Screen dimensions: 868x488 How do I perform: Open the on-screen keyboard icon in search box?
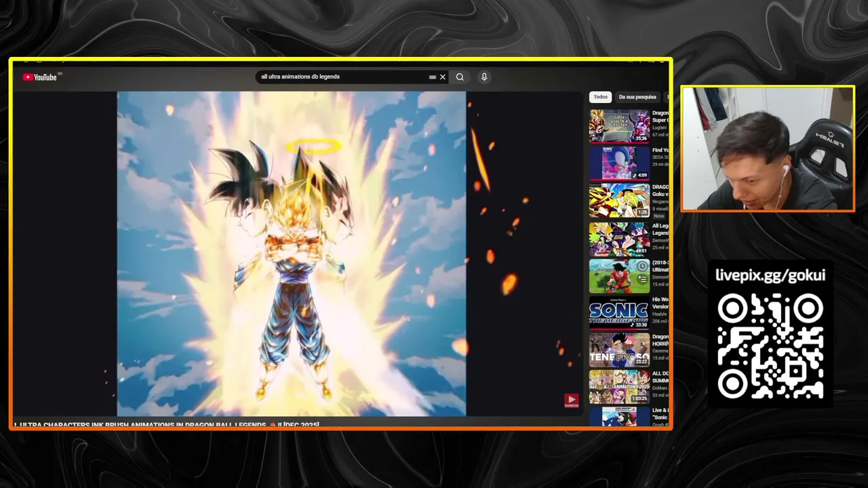(x=432, y=77)
